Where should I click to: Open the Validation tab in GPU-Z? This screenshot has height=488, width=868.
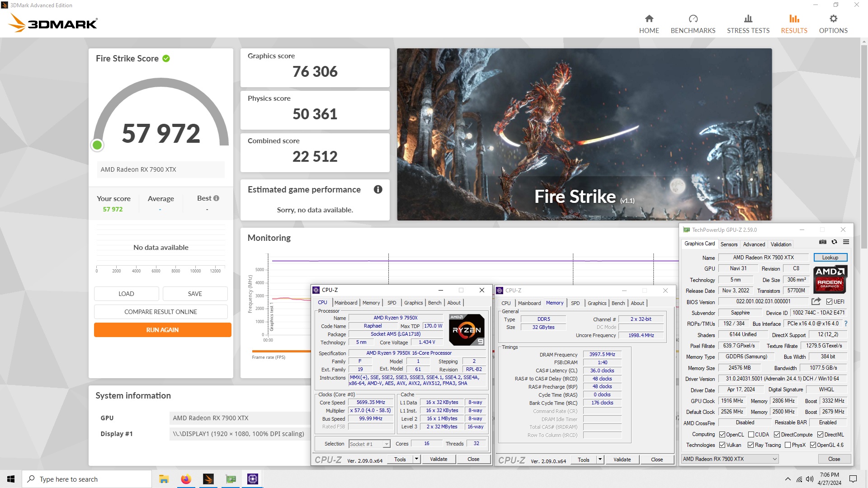click(781, 244)
